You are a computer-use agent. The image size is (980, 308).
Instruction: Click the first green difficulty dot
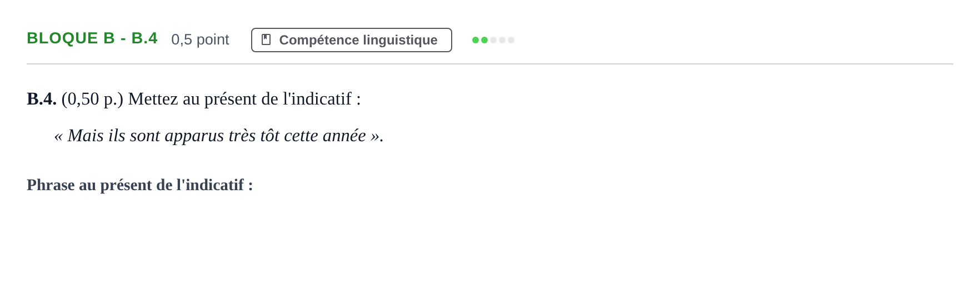pyautogui.click(x=476, y=40)
